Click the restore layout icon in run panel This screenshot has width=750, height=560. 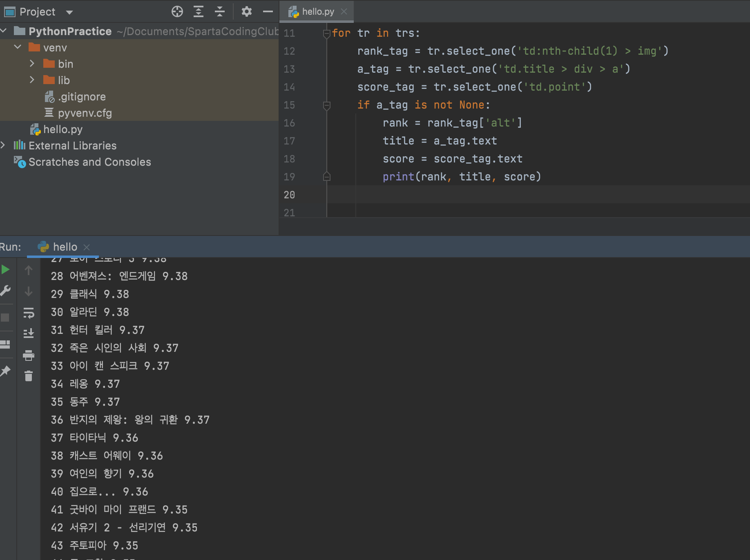[x=5, y=344]
